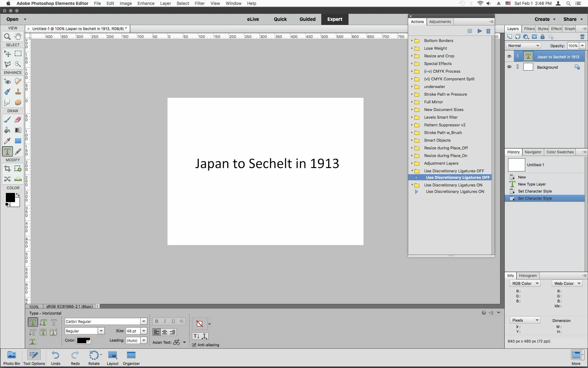Select the Clone Stamp tool
This screenshot has width=588, height=368.
tap(18, 91)
